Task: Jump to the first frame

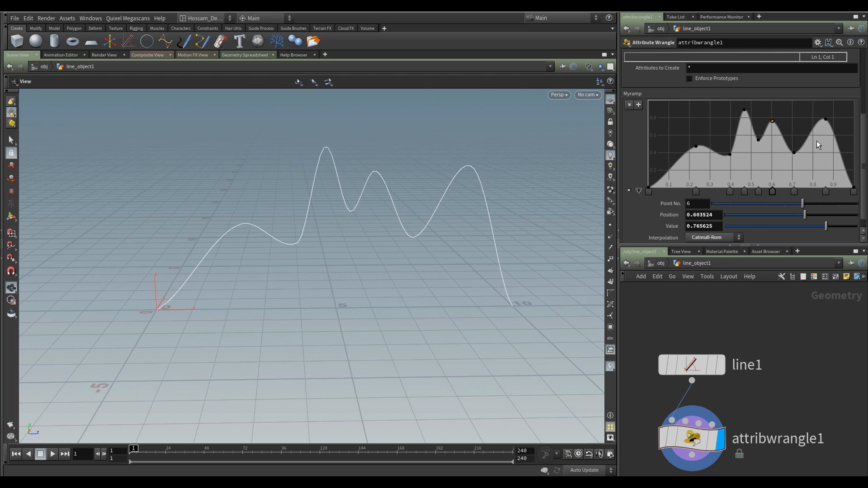Action: pyautogui.click(x=16, y=454)
